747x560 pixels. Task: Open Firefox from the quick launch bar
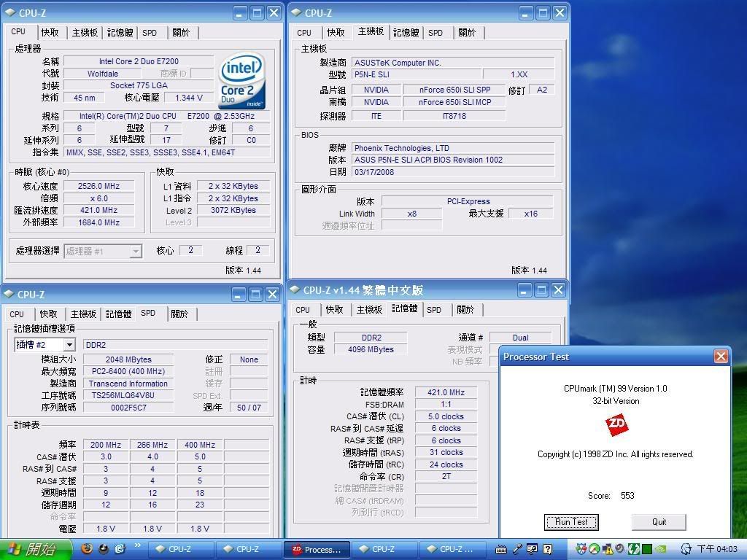[87, 549]
